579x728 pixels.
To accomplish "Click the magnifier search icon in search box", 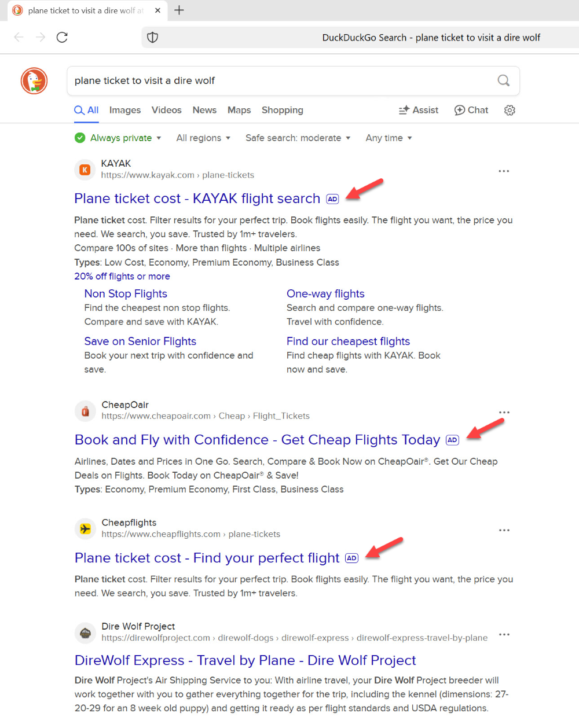I will (504, 80).
